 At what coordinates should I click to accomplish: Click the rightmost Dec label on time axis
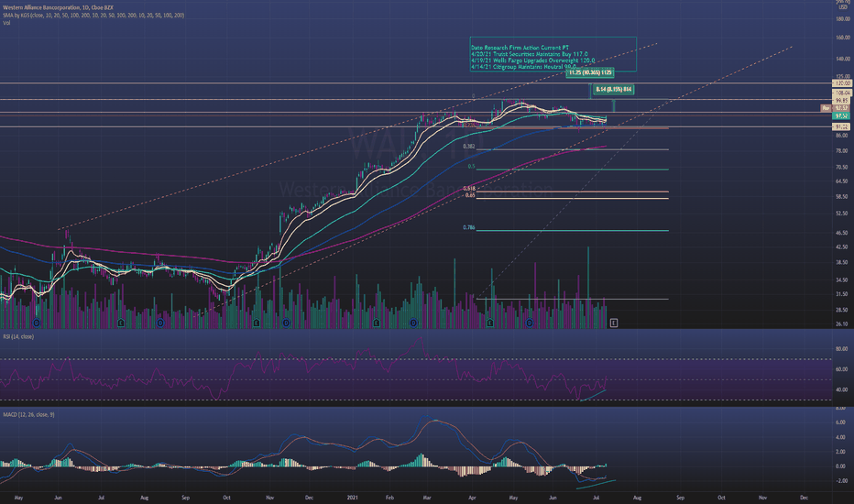point(804,498)
